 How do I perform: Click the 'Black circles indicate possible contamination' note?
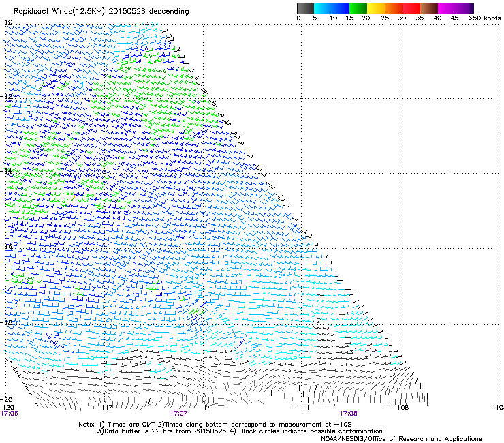(306, 431)
